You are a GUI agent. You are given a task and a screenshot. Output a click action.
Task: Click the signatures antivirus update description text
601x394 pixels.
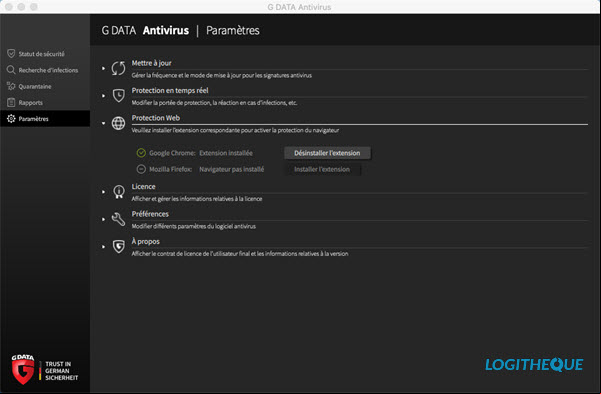222,76
